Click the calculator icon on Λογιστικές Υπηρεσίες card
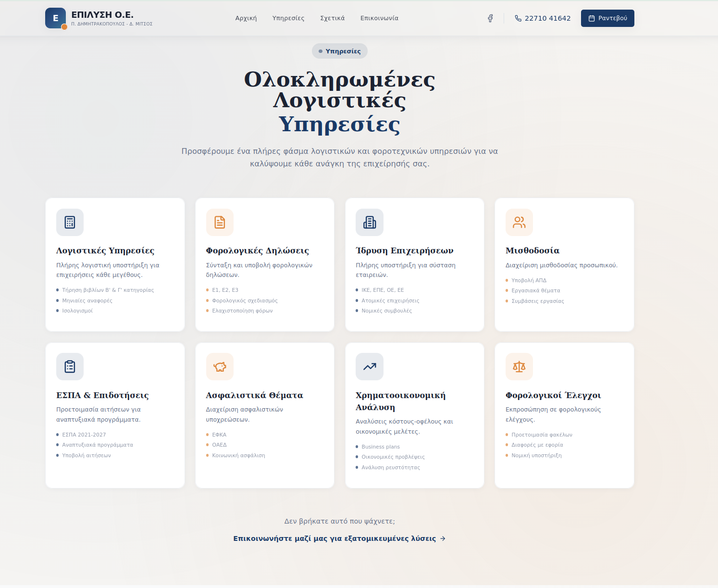This screenshot has height=588, width=718. (x=70, y=222)
